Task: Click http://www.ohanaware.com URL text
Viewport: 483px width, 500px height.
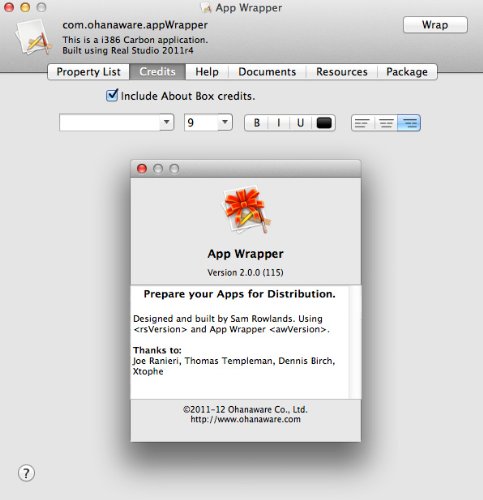Action: point(245,419)
